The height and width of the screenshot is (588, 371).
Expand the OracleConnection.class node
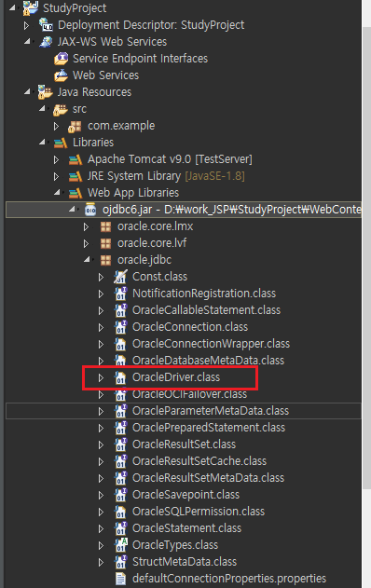point(101,328)
